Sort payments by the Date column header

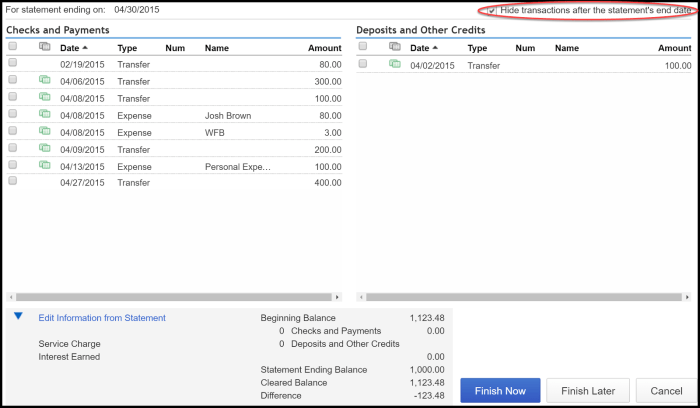73,48
